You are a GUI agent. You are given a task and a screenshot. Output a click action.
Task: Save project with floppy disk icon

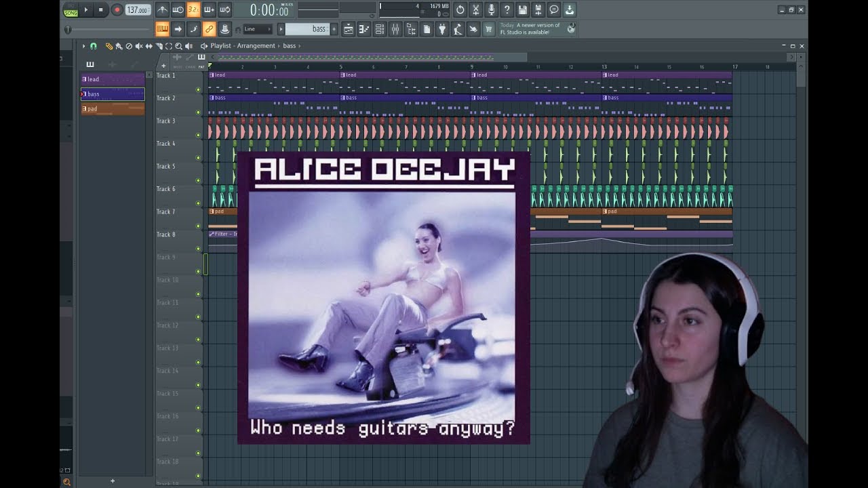pyautogui.click(x=523, y=9)
